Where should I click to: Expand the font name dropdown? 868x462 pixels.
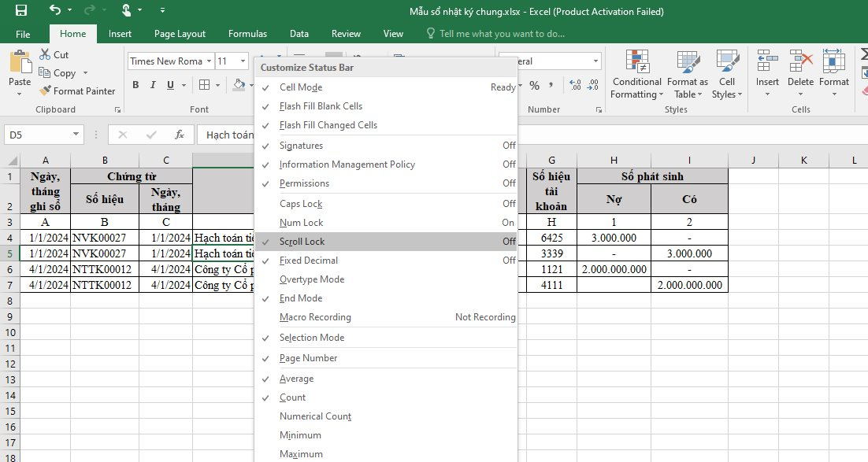tap(209, 61)
